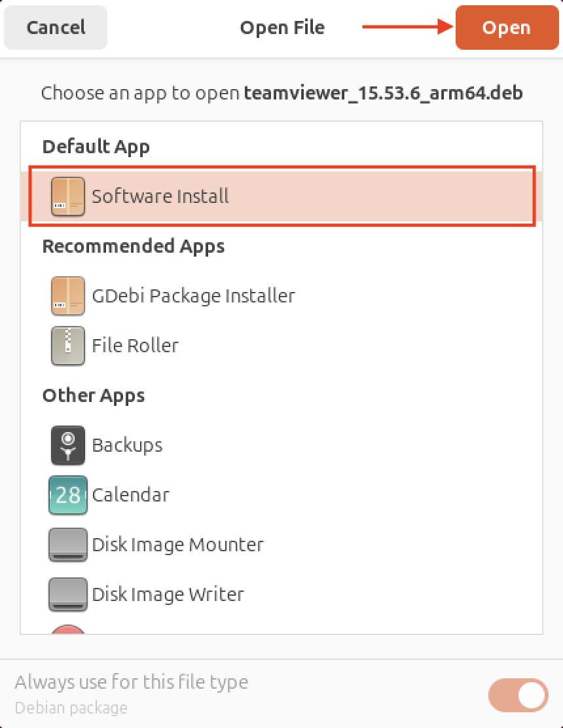This screenshot has height=728, width=563.
Task: Click the Disk Image Mounter icon
Action: (x=67, y=545)
